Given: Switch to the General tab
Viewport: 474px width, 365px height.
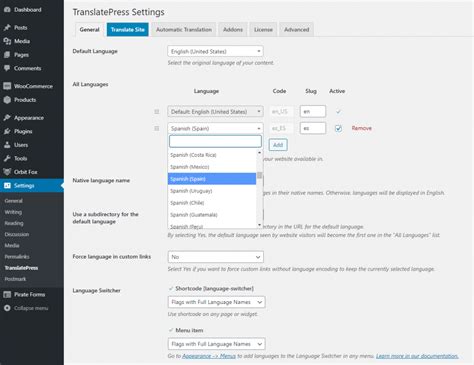Looking at the screenshot, I should (89, 30).
